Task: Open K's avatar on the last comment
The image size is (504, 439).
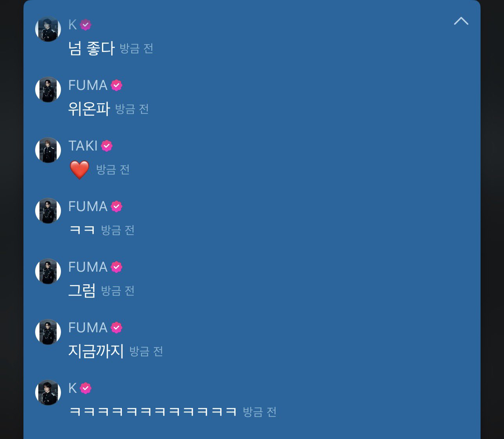Action: 48,392
